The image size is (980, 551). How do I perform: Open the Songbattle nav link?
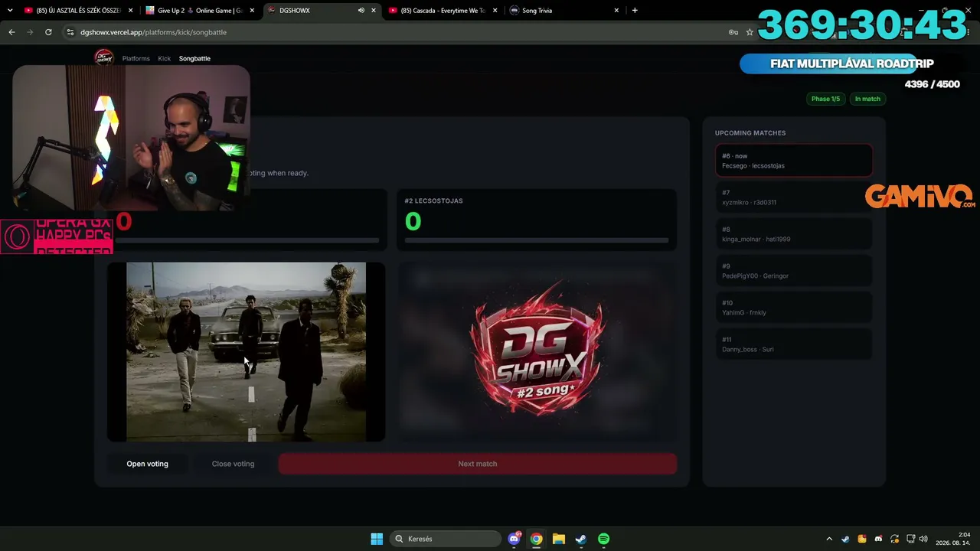pyautogui.click(x=194, y=58)
